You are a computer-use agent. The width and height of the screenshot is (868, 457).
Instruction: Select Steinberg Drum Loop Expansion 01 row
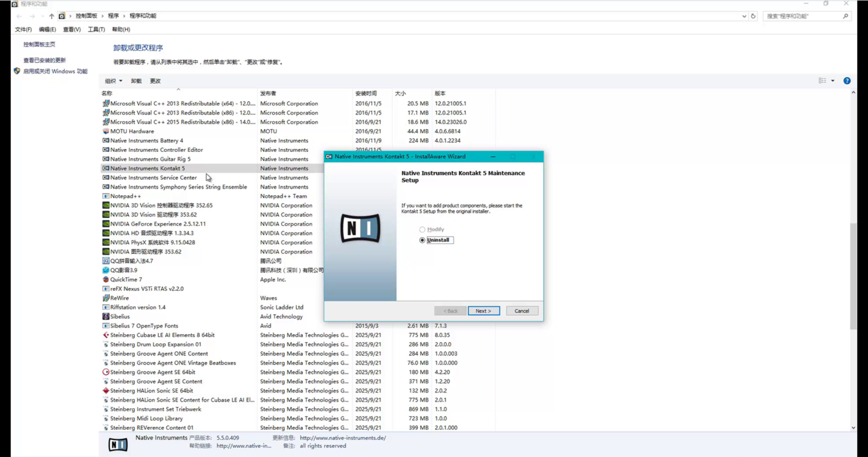(x=298, y=344)
